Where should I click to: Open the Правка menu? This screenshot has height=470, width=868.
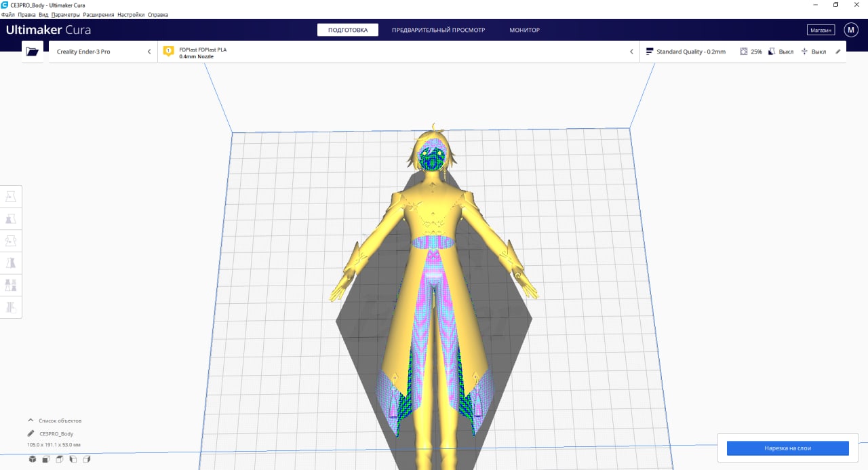pos(27,14)
